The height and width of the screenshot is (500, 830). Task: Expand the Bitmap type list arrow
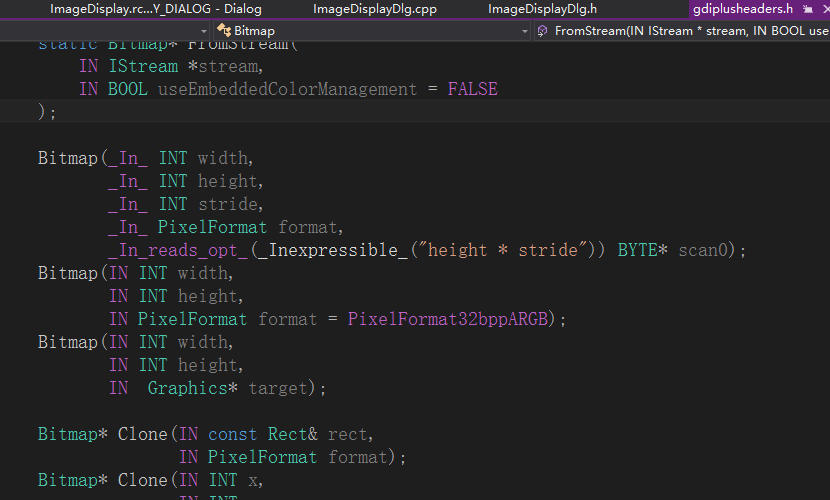525,31
